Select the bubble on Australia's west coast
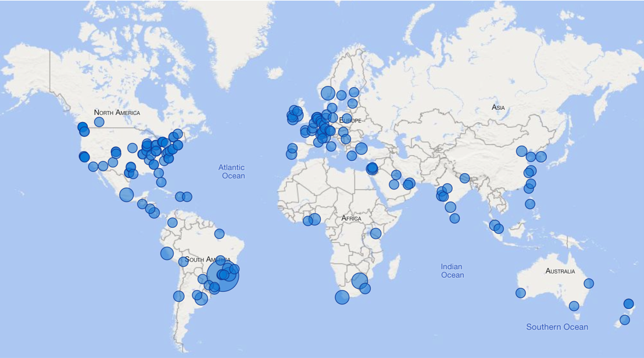This screenshot has height=358, width=644. tap(521, 293)
